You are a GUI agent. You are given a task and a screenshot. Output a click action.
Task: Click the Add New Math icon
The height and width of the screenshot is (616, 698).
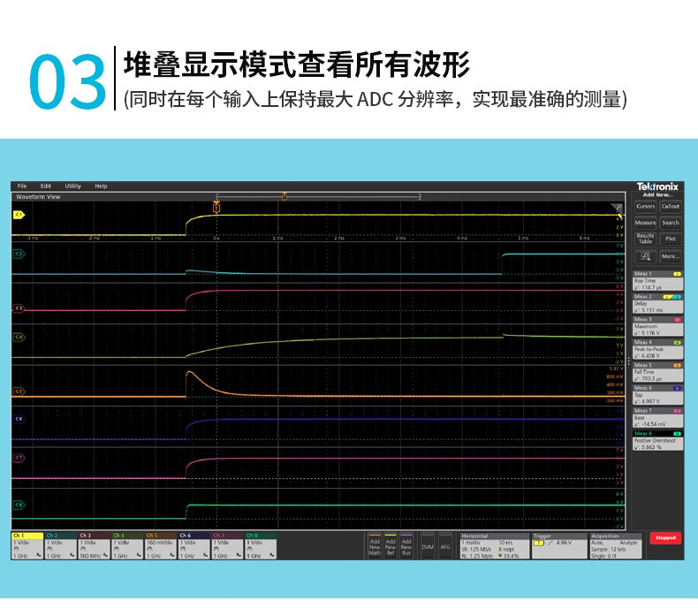[375, 545]
